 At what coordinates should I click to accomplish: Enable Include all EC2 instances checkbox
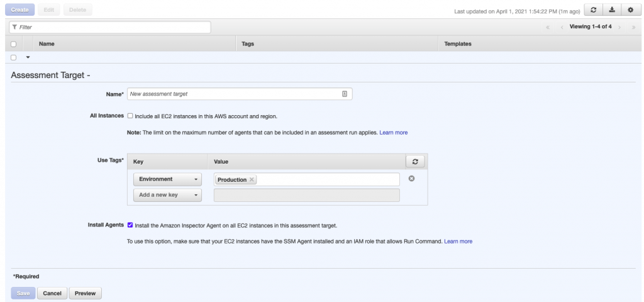[x=130, y=116]
